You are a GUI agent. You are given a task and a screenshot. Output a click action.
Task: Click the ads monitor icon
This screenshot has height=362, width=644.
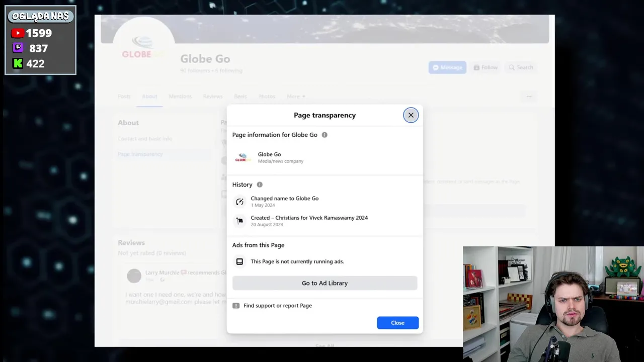tap(239, 261)
